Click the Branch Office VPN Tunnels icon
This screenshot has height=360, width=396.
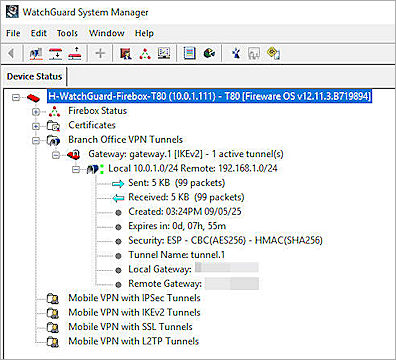53,140
